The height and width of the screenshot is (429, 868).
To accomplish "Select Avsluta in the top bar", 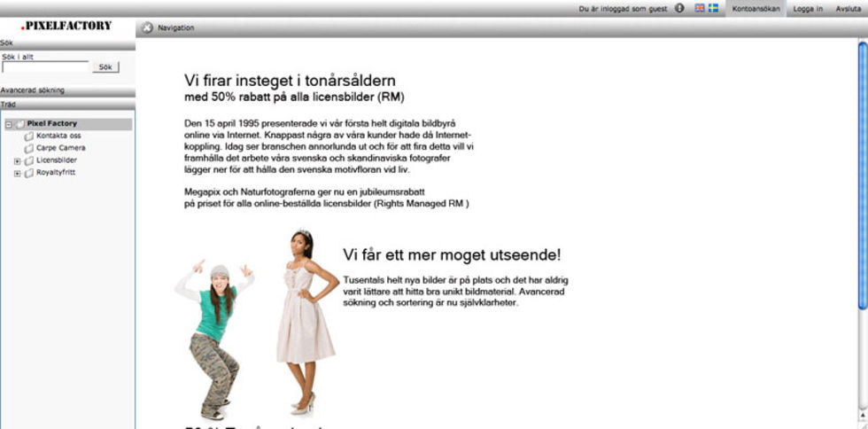I will pos(849,9).
